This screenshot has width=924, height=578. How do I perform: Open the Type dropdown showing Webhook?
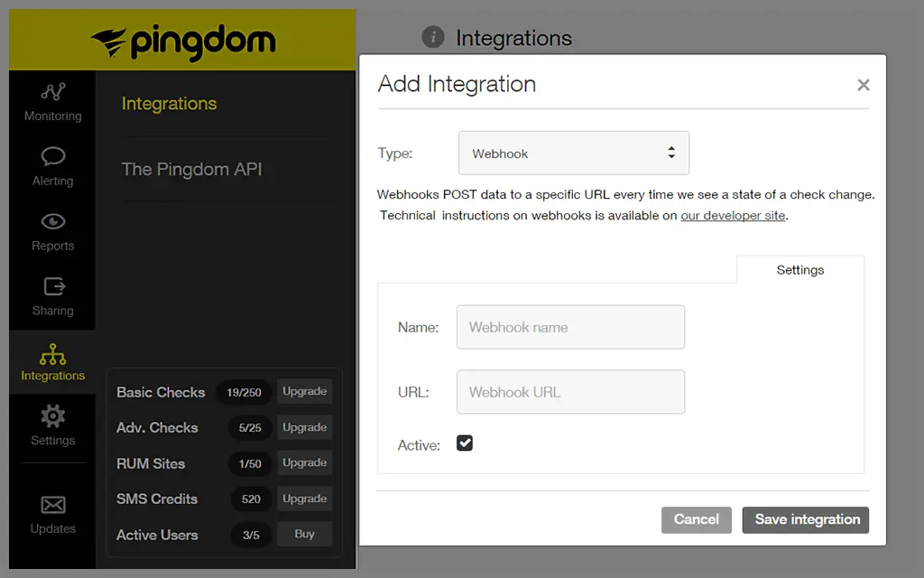click(x=574, y=153)
